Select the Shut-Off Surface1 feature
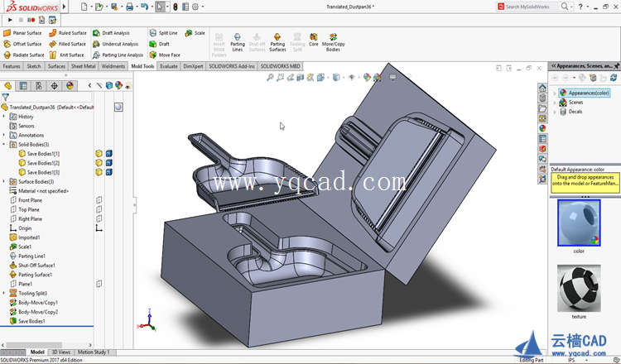 [32, 265]
